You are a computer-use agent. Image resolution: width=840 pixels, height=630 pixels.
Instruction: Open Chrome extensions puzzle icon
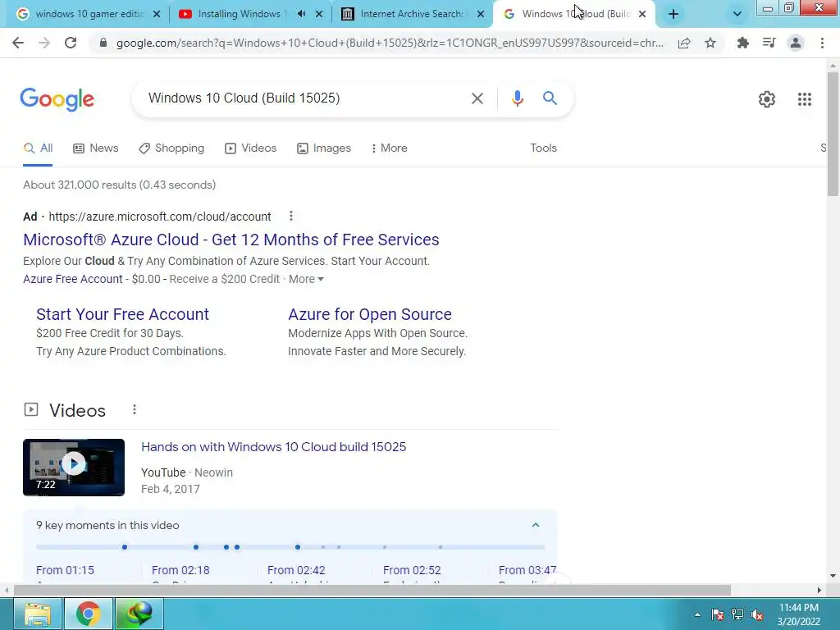coord(742,43)
